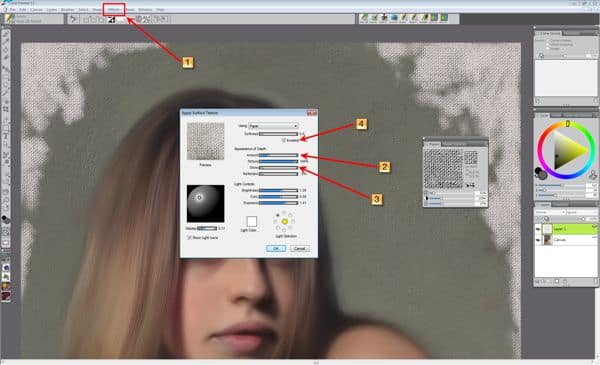Open the Light Color swatch
The image size is (600, 365).
point(251,222)
